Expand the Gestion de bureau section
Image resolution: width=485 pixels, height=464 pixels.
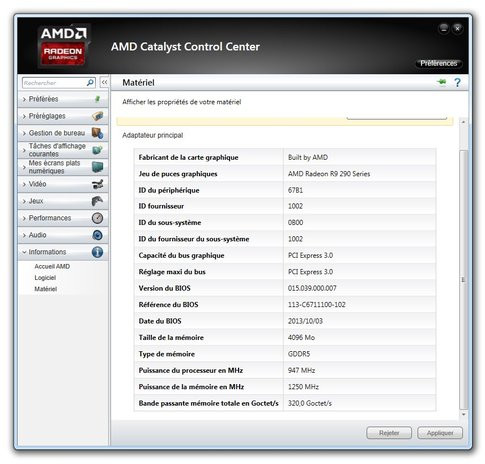coord(24,133)
